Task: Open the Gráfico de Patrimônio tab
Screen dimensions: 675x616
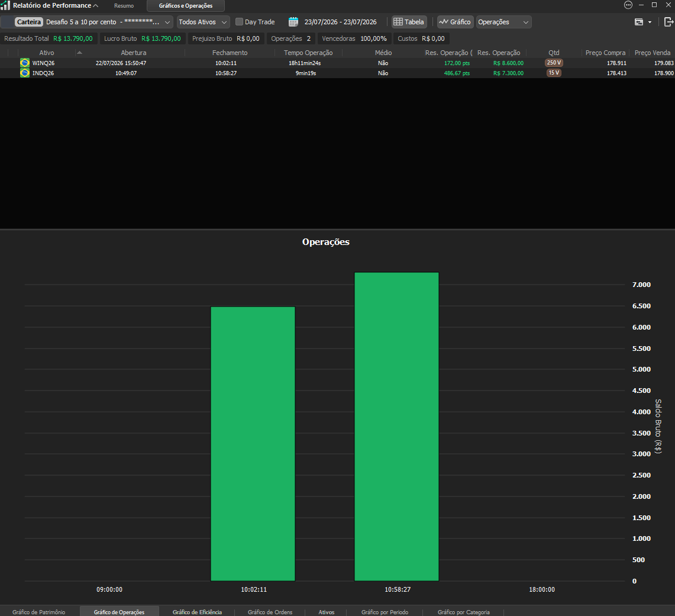Action: tap(38, 612)
